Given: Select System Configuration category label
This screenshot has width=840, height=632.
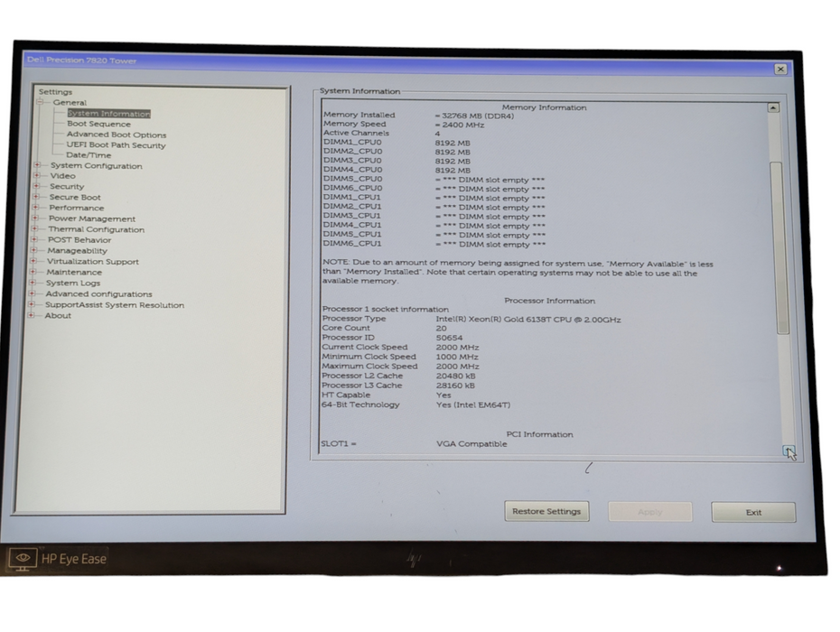Looking at the screenshot, I should tap(97, 165).
